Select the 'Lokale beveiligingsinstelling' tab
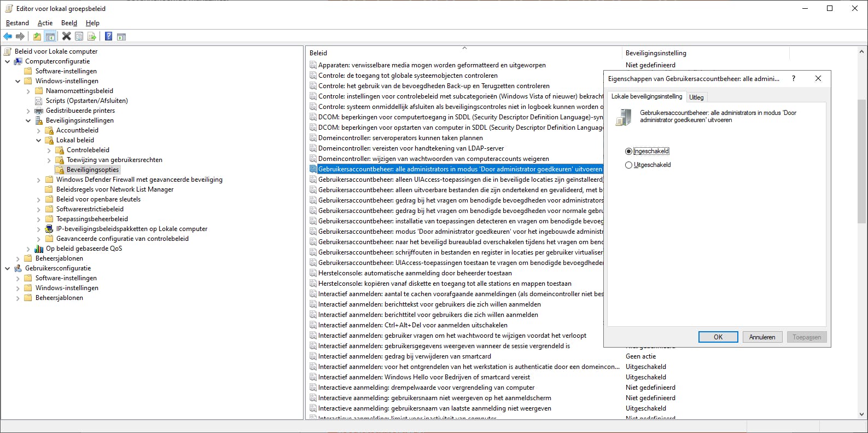The height and width of the screenshot is (433, 868). tap(646, 96)
